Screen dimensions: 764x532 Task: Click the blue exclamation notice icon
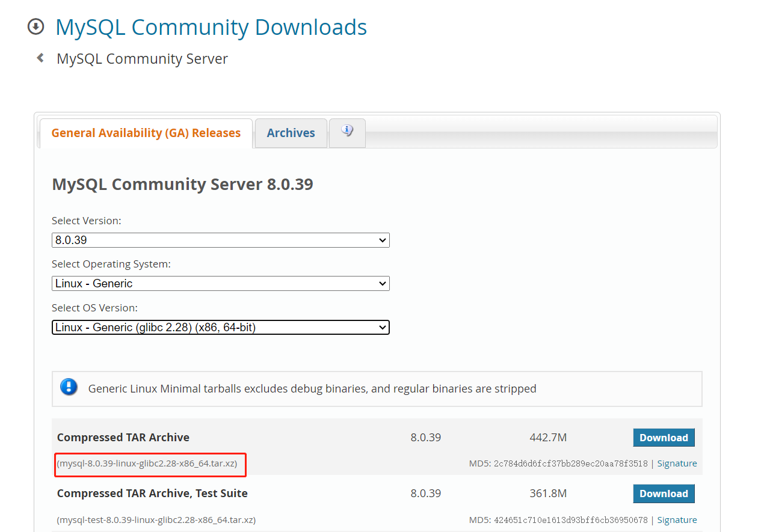69,387
